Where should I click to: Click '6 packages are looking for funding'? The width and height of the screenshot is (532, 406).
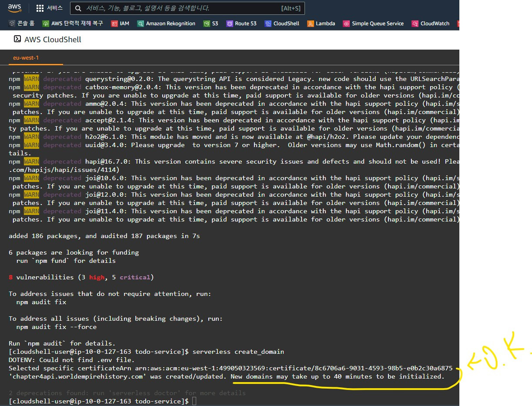click(74, 252)
